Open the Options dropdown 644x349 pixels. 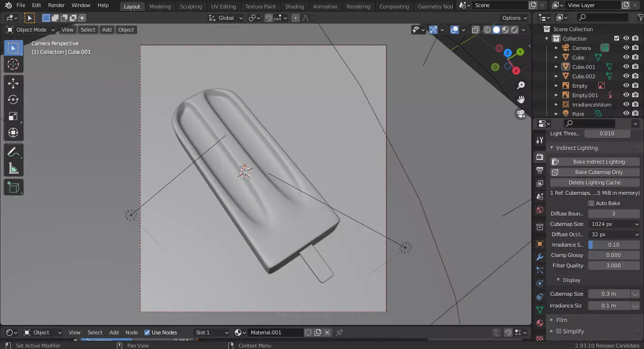click(514, 18)
